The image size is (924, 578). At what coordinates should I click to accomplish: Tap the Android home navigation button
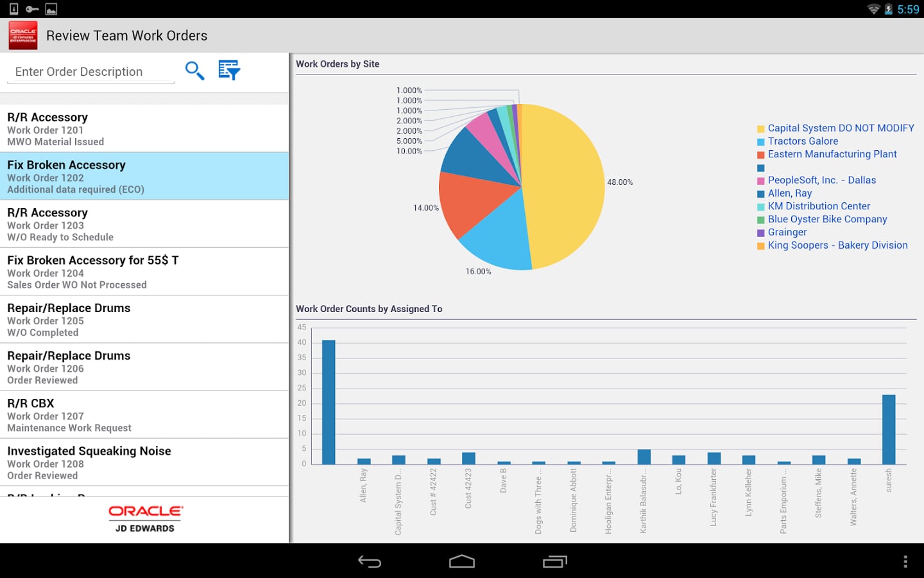tap(462, 562)
